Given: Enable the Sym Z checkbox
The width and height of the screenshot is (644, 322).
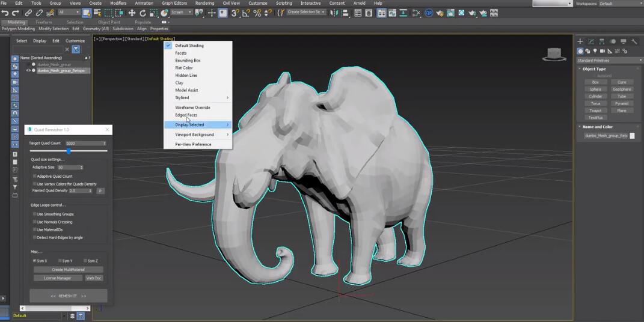Looking at the screenshot, I should 85,261.
